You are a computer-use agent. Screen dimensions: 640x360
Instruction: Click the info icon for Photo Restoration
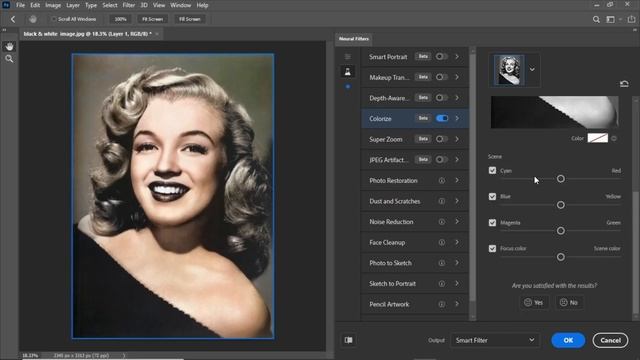pyautogui.click(x=442, y=180)
